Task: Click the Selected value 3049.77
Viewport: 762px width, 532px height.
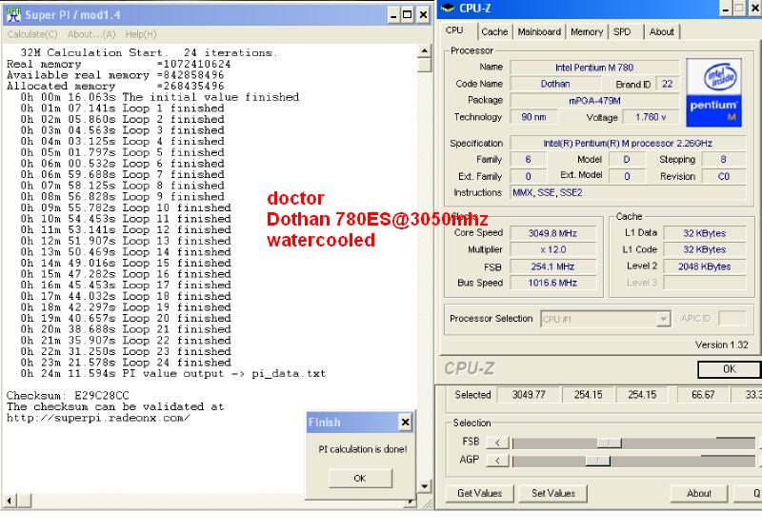Action: coord(529,395)
